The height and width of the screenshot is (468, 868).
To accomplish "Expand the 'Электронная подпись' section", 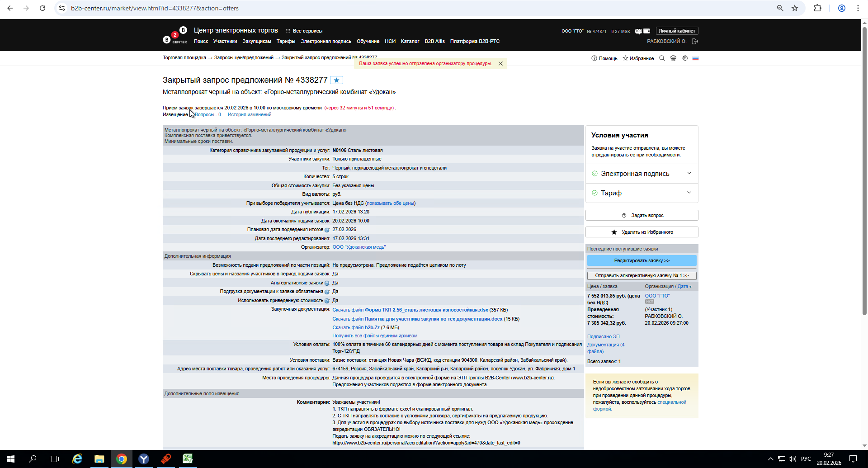I will (642, 174).
